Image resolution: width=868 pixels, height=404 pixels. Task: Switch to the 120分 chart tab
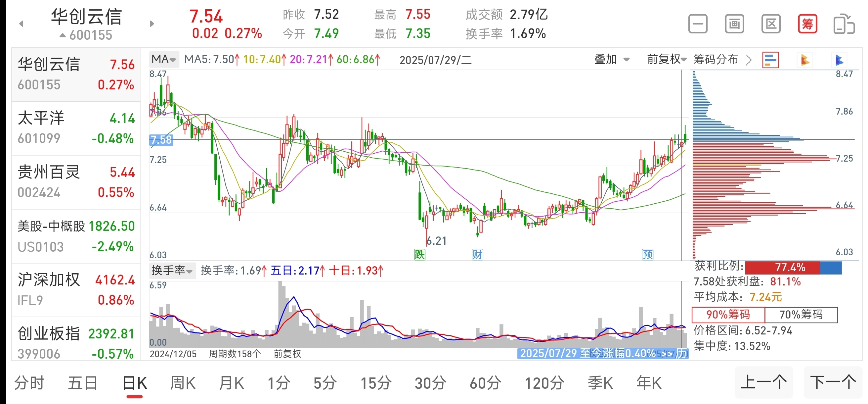pyautogui.click(x=544, y=383)
